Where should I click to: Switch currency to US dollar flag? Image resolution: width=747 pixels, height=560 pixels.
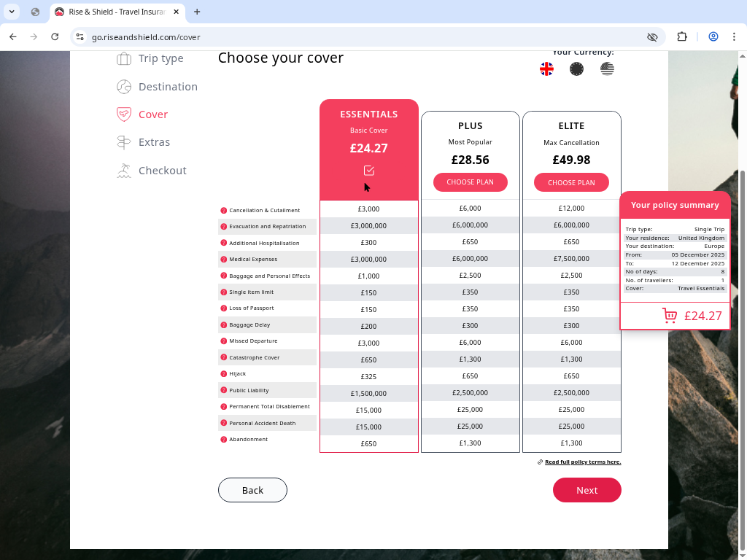pyautogui.click(x=607, y=69)
